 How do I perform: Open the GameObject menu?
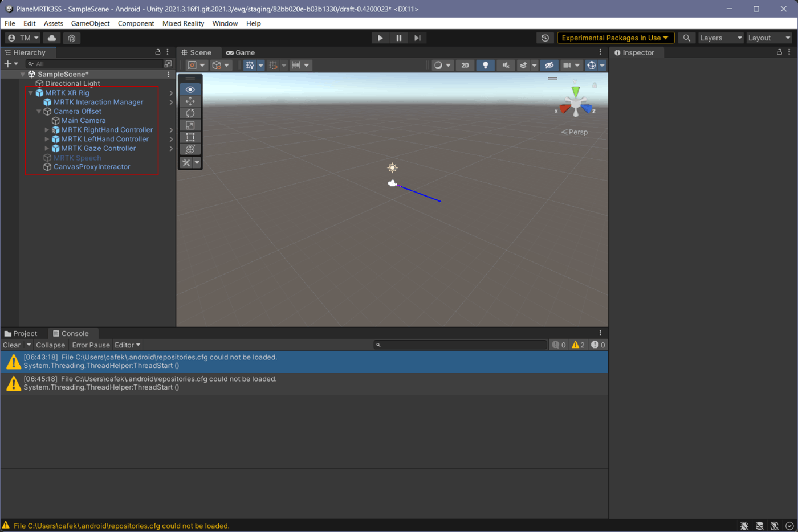(x=91, y=23)
